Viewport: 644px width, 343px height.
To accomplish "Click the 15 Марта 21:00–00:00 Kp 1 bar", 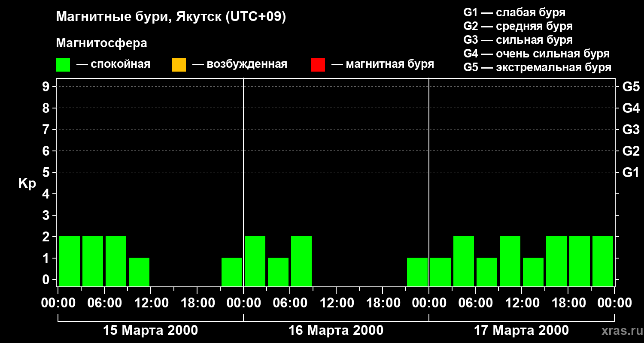I will (x=232, y=272).
